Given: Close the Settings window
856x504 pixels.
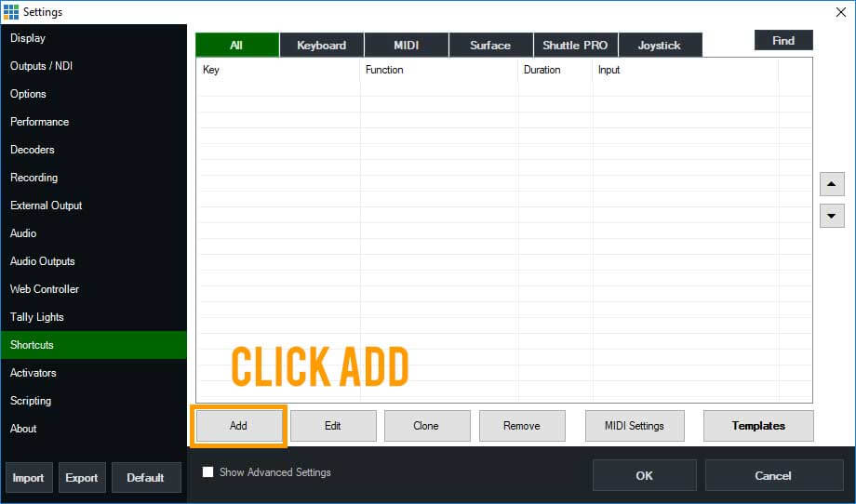Looking at the screenshot, I should point(841,11).
